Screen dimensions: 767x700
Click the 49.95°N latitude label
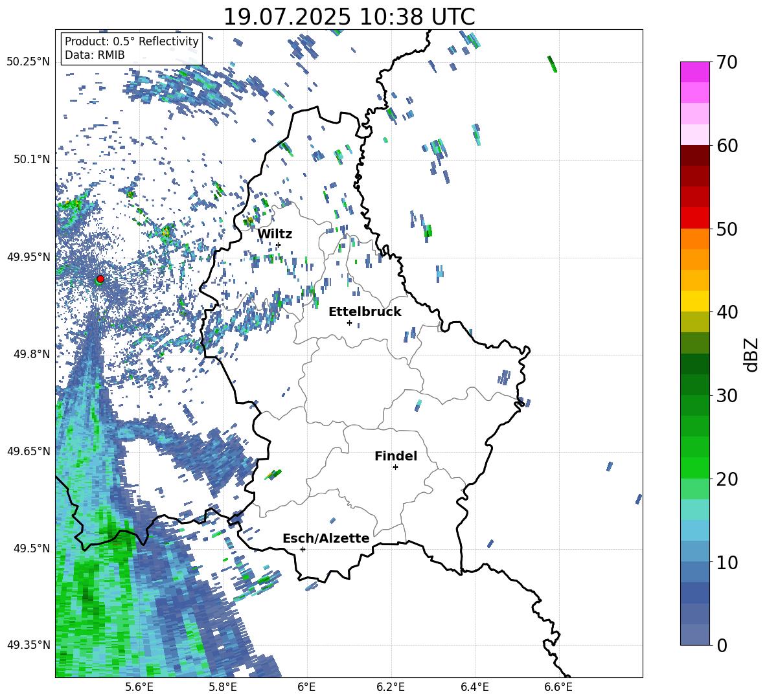(29, 256)
